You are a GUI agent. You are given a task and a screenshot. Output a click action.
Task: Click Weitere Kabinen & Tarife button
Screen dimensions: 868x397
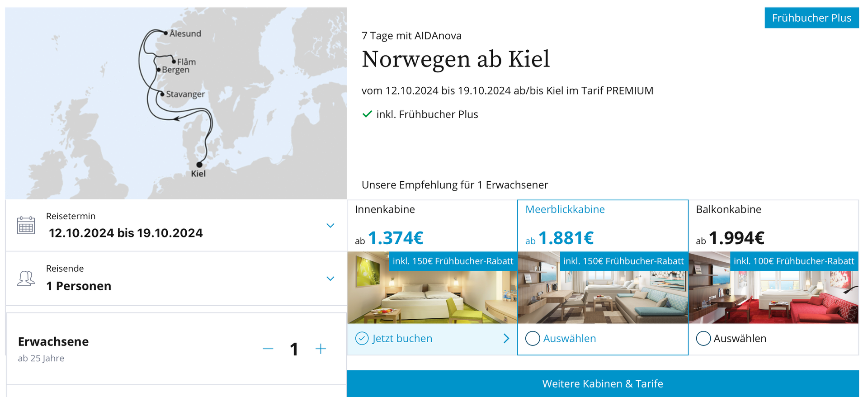coord(603,383)
